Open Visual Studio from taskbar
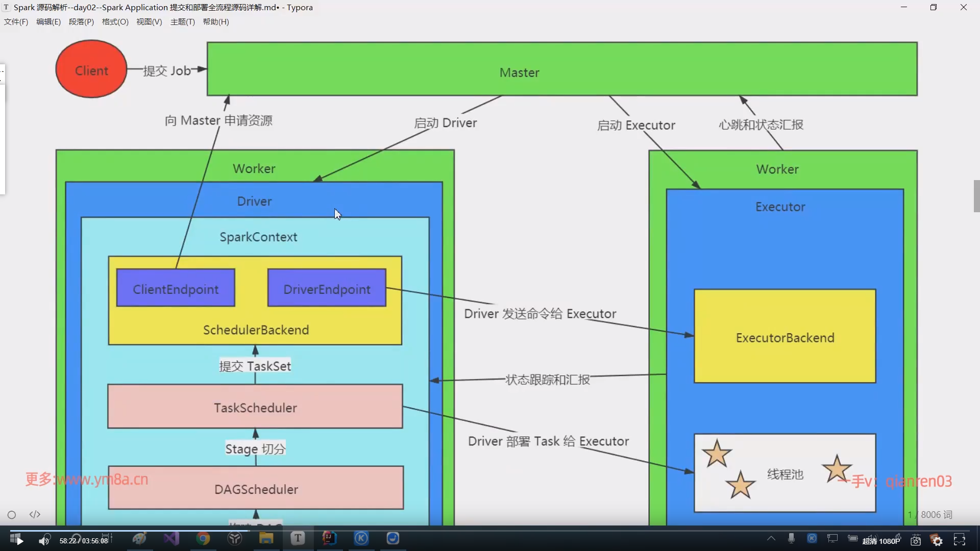 (171, 538)
